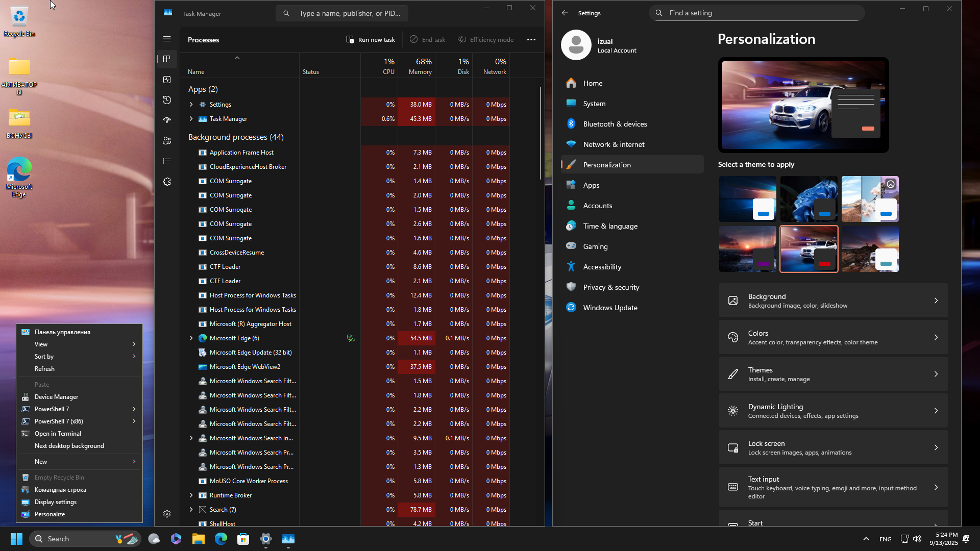Open Gaming section in Settings
This screenshot has height=551, width=980.
pos(632,246)
